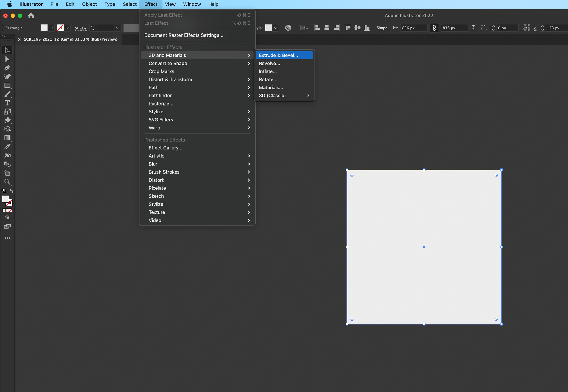Open the Window menu
The width and height of the screenshot is (568, 392).
[x=192, y=4]
